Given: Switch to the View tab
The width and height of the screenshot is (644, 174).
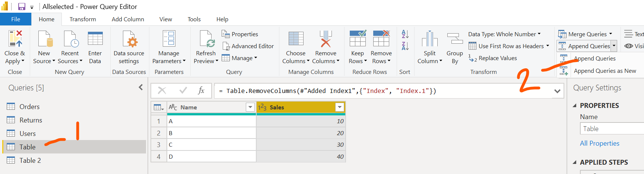Looking at the screenshot, I should click(x=166, y=19).
